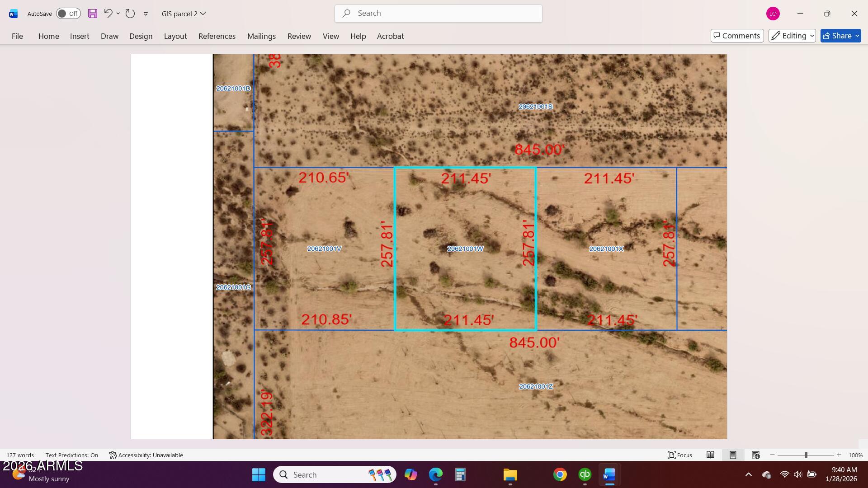Switch to Read Mode in status bar
Screen dimensions: 868x488
[x=710, y=455]
